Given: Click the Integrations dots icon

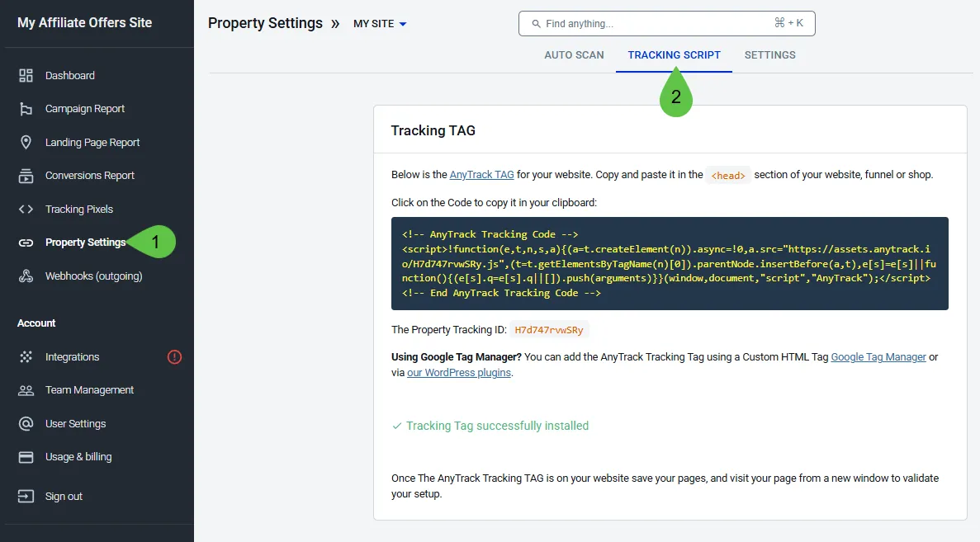Looking at the screenshot, I should click(26, 356).
